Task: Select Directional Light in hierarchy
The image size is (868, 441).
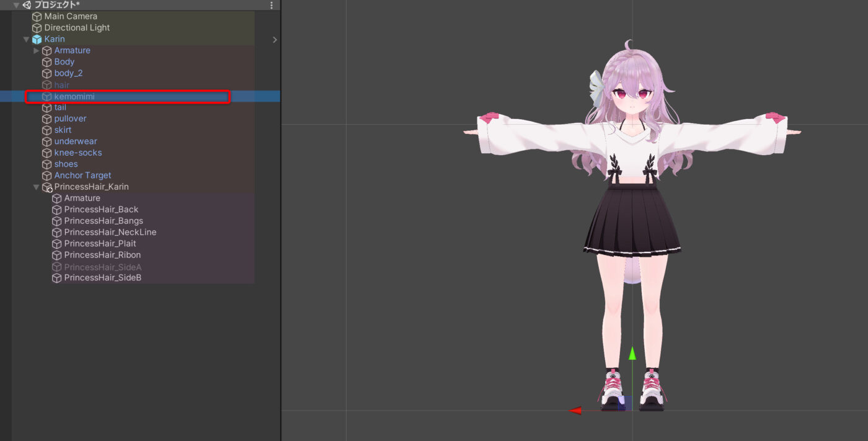Action: [x=77, y=28]
